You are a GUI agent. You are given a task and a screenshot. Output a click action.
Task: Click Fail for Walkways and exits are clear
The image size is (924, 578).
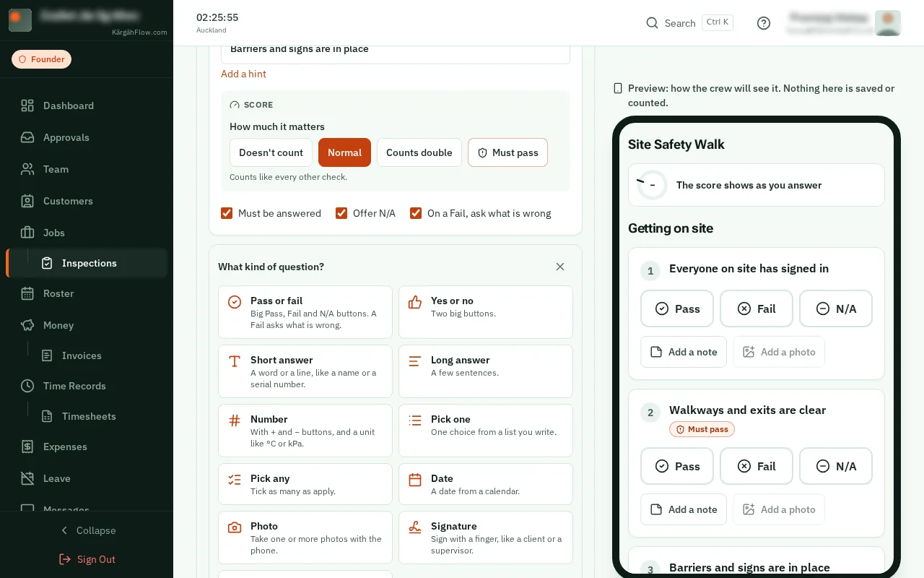pyautogui.click(x=757, y=466)
